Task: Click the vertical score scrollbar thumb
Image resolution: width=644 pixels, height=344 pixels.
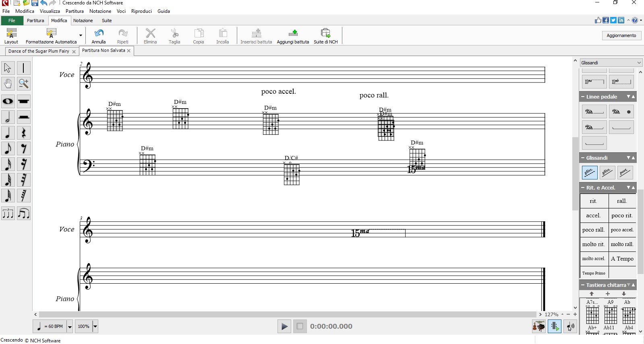Action: 575,174
